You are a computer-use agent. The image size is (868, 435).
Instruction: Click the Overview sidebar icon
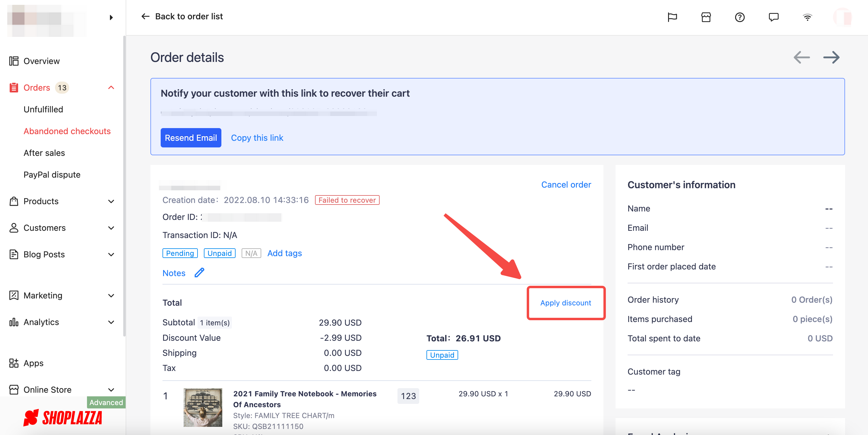[x=14, y=61]
